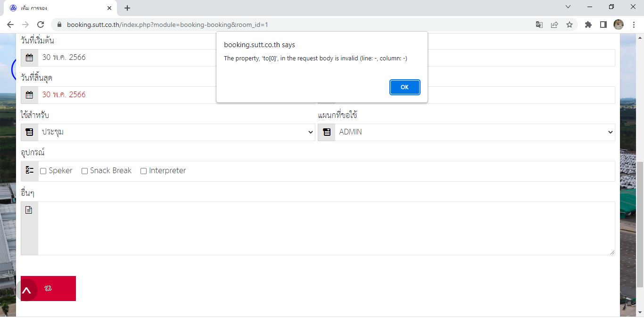This screenshot has height=318, width=644.
Task: Check the Snack Break checkbox
Action: [x=84, y=171]
